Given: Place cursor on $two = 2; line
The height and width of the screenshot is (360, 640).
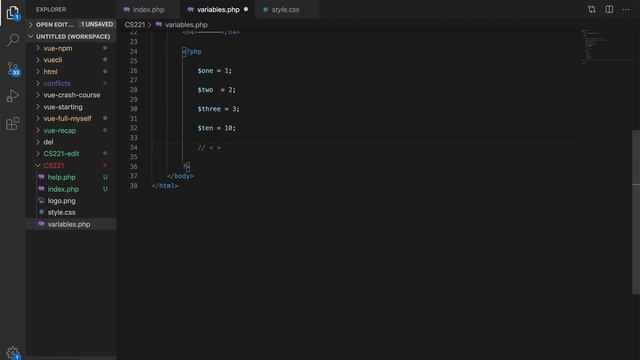Looking at the screenshot, I should (x=216, y=90).
